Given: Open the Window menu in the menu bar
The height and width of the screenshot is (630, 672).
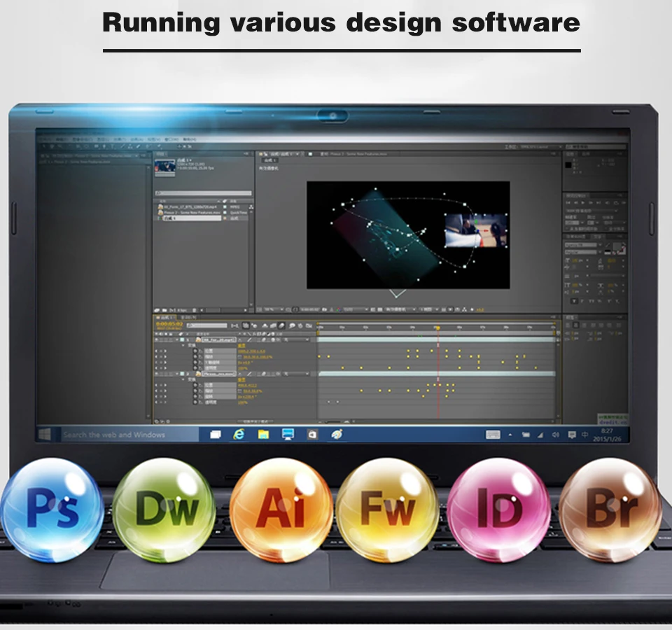Looking at the screenshot, I should [171, 139].
